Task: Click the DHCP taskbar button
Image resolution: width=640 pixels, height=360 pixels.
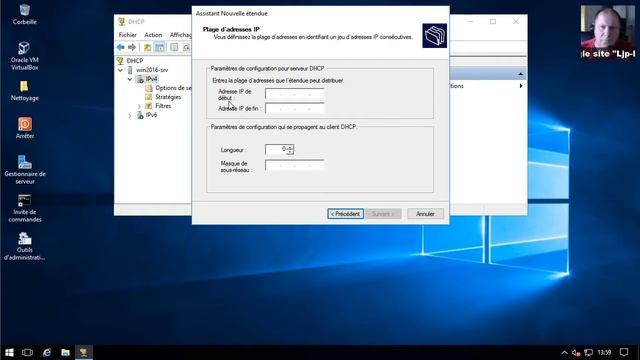Action: [84, 352]
